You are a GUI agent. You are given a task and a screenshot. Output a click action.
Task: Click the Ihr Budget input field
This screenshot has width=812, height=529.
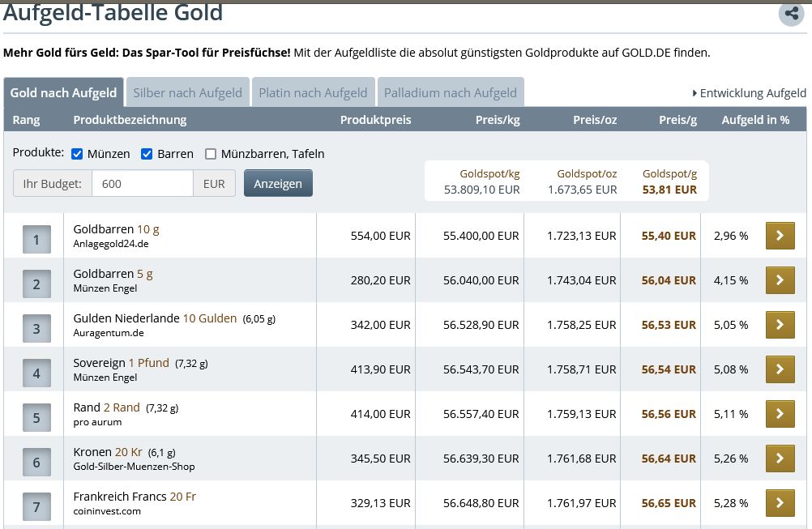coord(142,184)
